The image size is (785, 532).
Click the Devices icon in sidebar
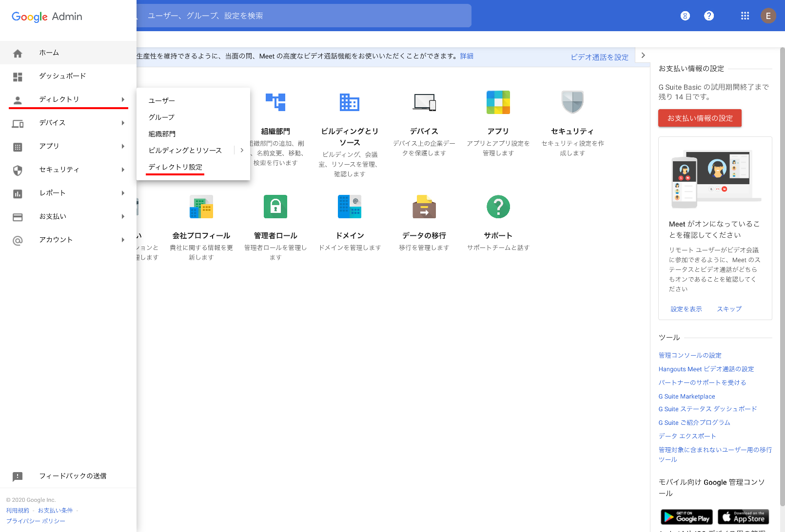coord(18,123)
